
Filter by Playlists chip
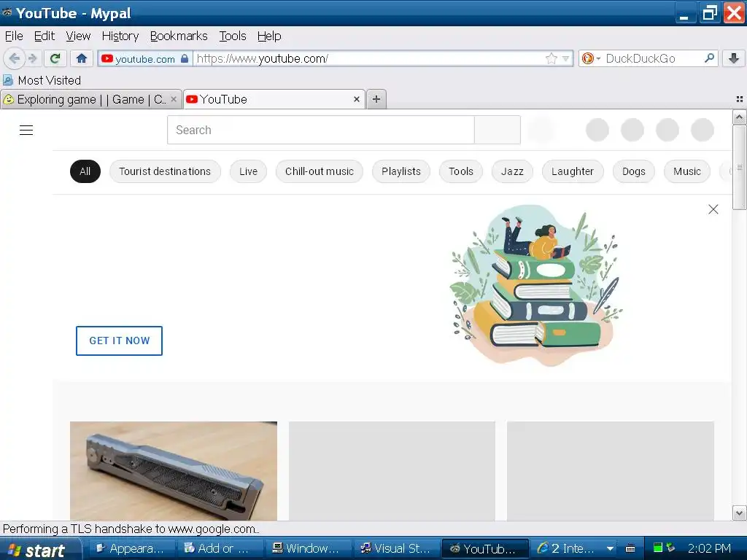(x=401, y=171)
